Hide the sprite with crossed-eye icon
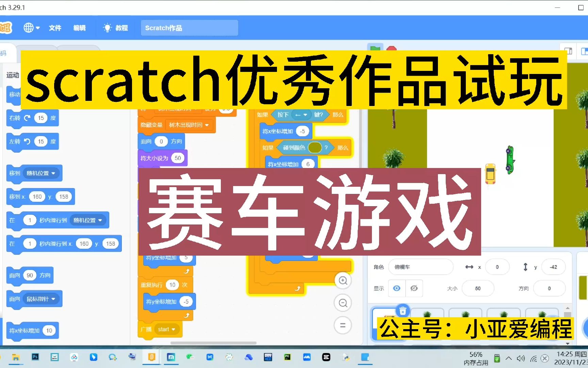 tap(414, 288)
